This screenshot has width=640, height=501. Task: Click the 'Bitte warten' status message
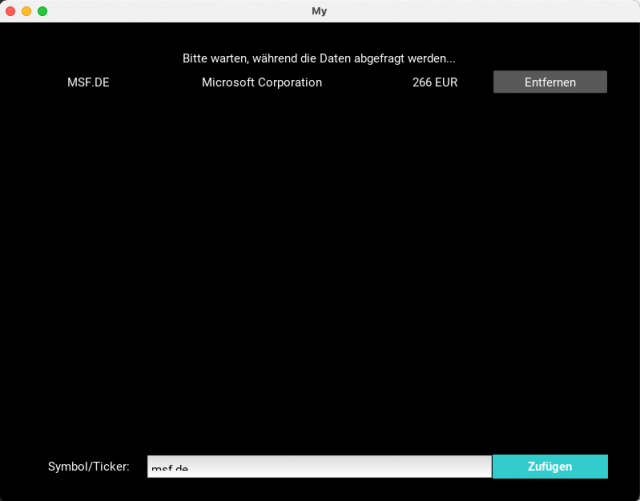pos(318,59)
